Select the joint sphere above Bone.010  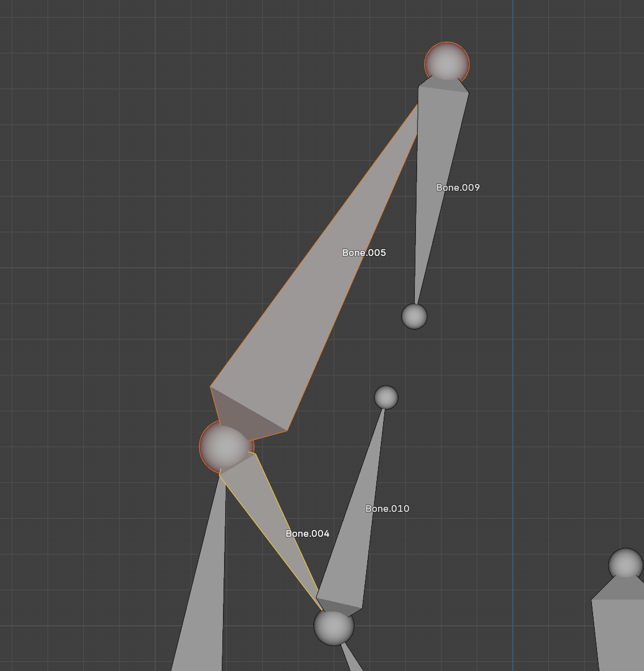[386, 397]
